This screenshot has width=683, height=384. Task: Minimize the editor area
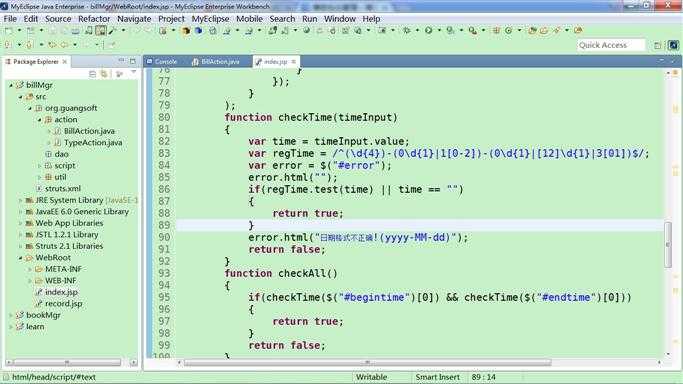662,61
